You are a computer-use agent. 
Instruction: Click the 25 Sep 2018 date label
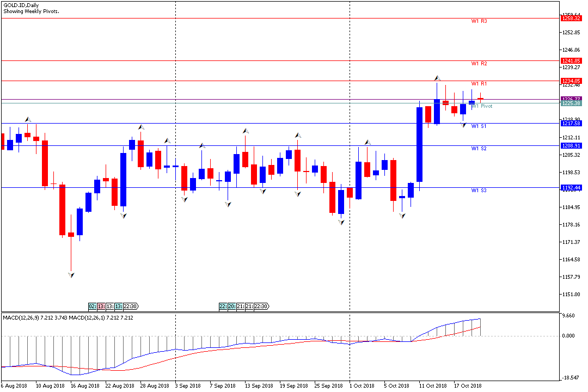click(328, 385)
